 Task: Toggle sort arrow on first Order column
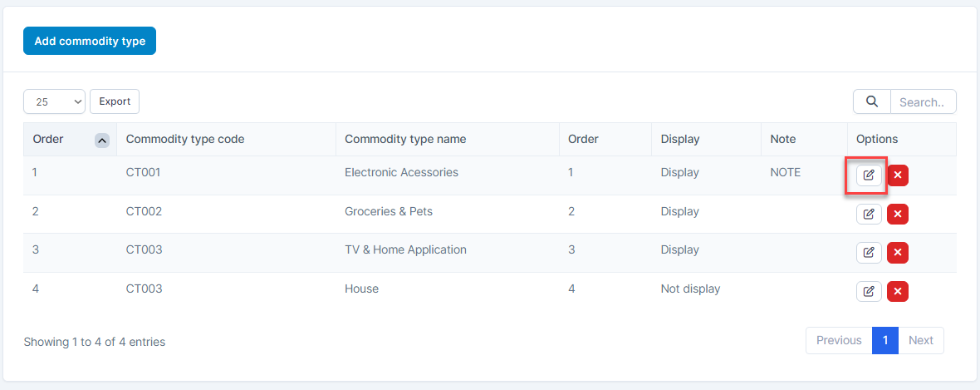tap(102, 141)
